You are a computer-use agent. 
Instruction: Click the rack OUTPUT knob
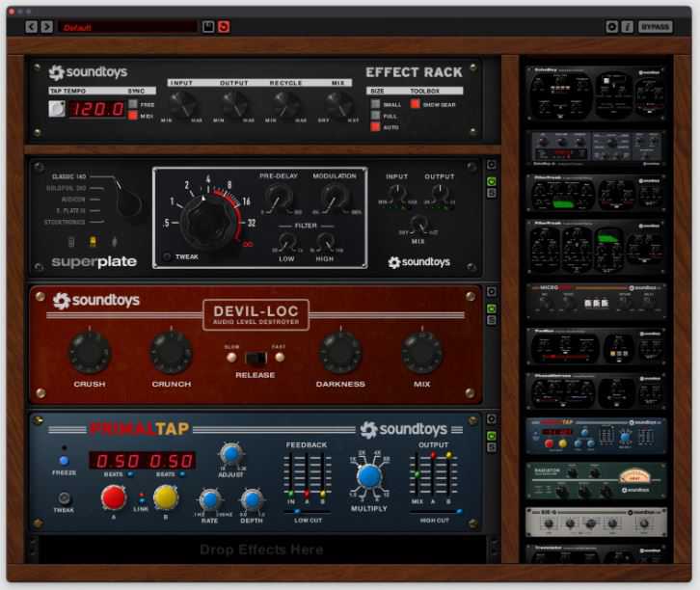234,104
